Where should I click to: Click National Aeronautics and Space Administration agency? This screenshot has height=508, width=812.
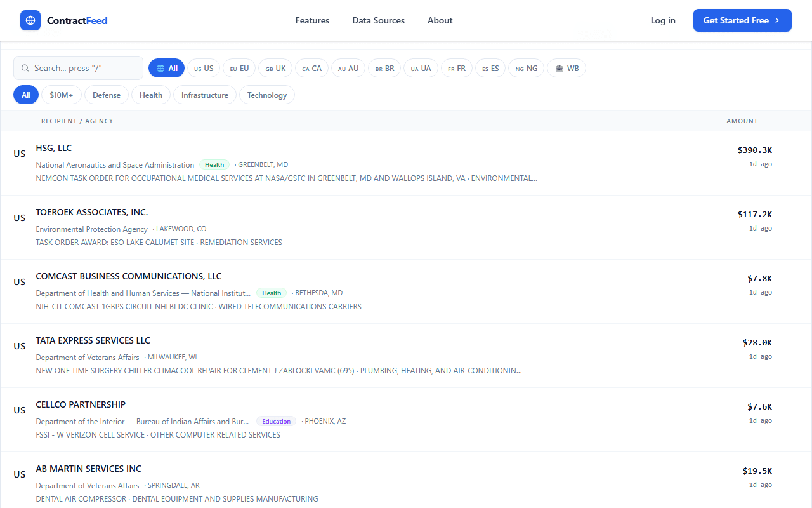coord(115,165)
